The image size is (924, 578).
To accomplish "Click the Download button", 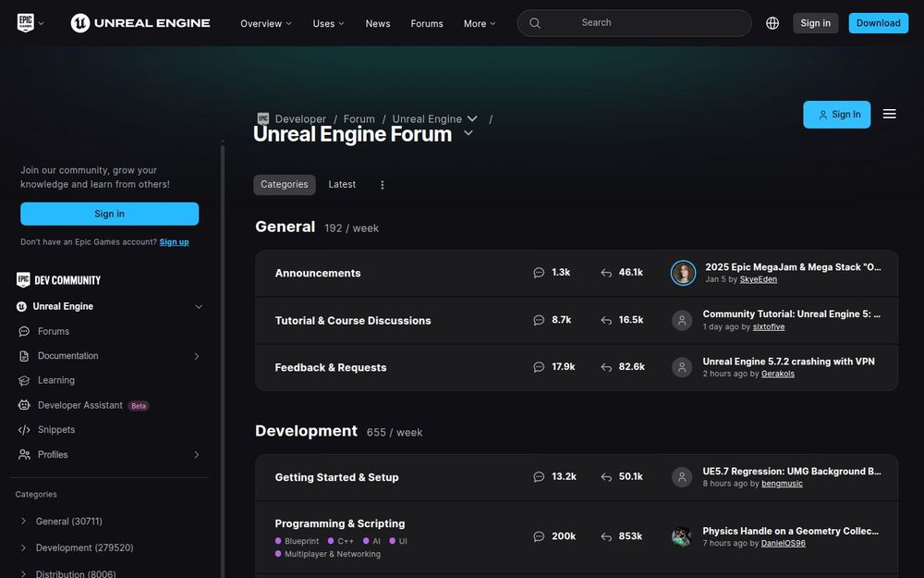I will [878, 23].
